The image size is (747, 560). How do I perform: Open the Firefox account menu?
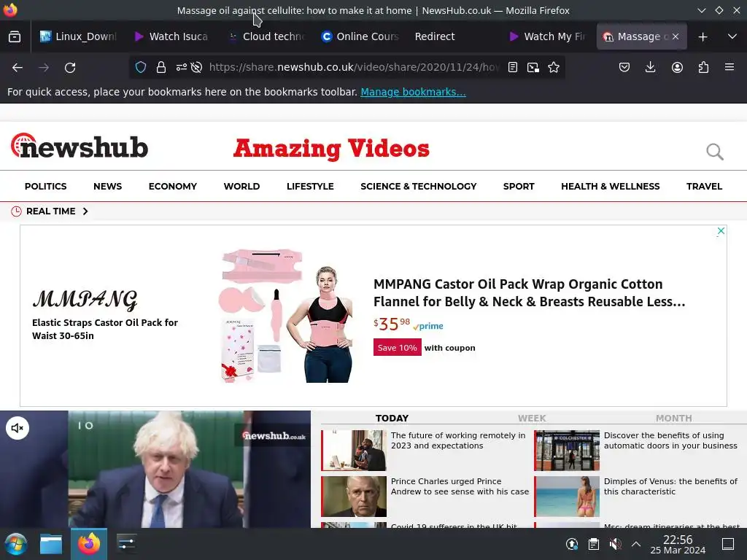click(x=677, y=67)
